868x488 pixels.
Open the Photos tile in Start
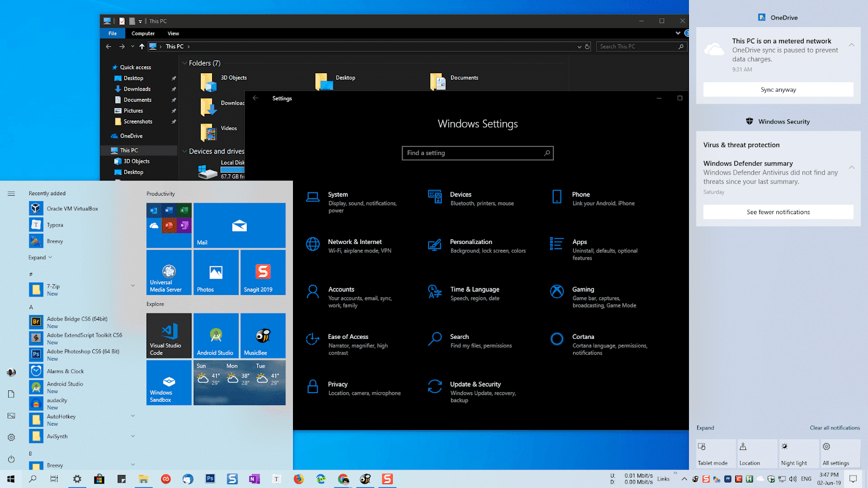(x=216, y=272)
